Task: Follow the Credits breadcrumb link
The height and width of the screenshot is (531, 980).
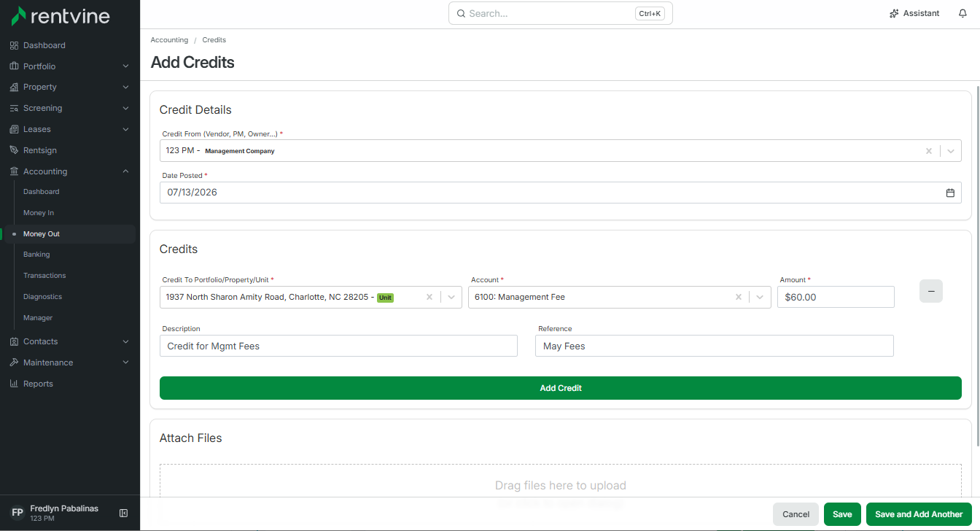Action: pyautogui.click(x=214, y=40)
